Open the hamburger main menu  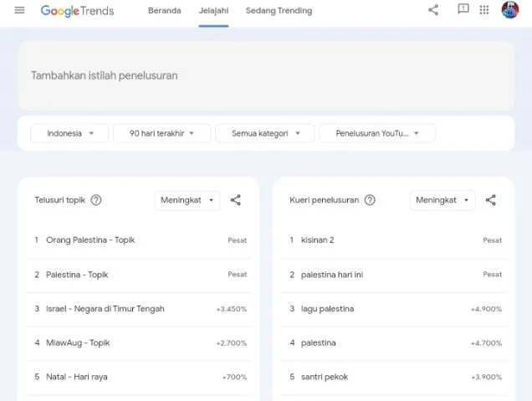[19, 10]
